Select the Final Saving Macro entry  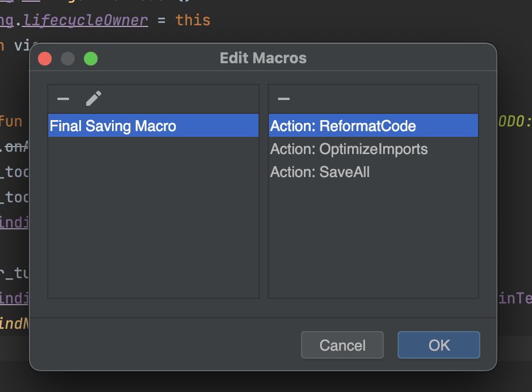coord(113,126)
